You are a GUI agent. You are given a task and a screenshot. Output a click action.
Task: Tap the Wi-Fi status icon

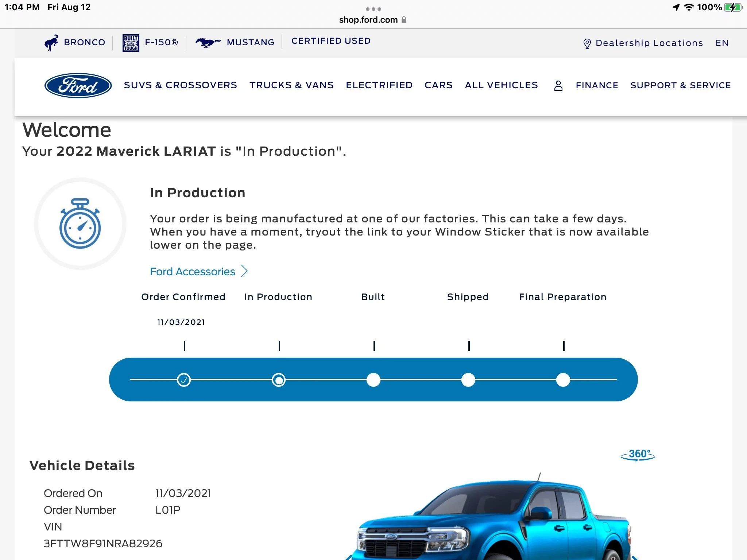[689, 7]
